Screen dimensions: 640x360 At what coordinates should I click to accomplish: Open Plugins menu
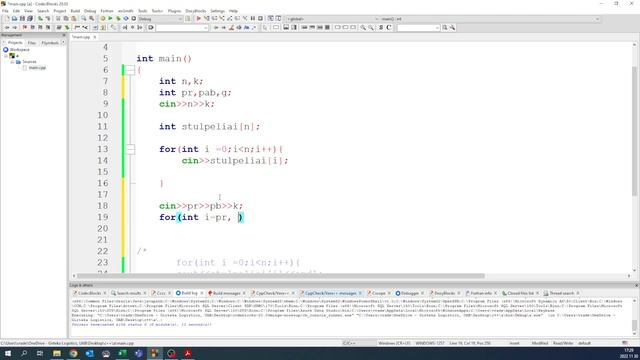click(x=174, y=11)
